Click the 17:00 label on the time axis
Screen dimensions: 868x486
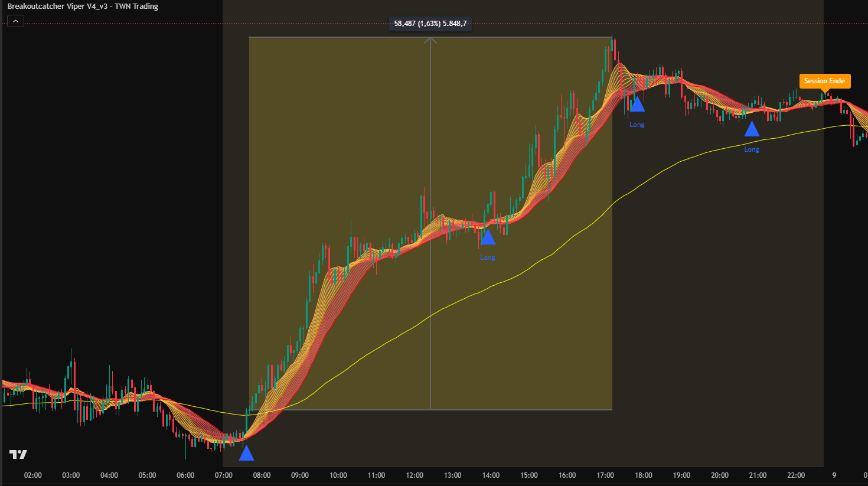tap(605, 475)
